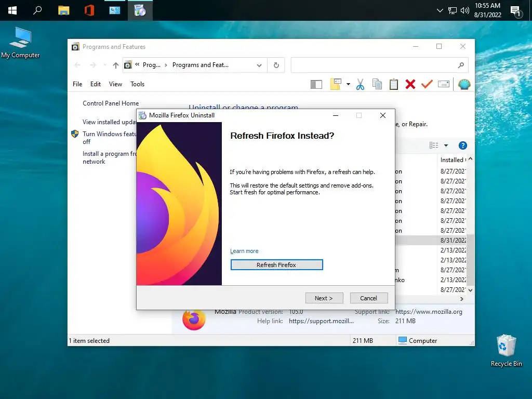Image resolution: width=532 pixels, height=399 pixels.
Task: Open the change view dropdown arrow
Action: point(446,145)
